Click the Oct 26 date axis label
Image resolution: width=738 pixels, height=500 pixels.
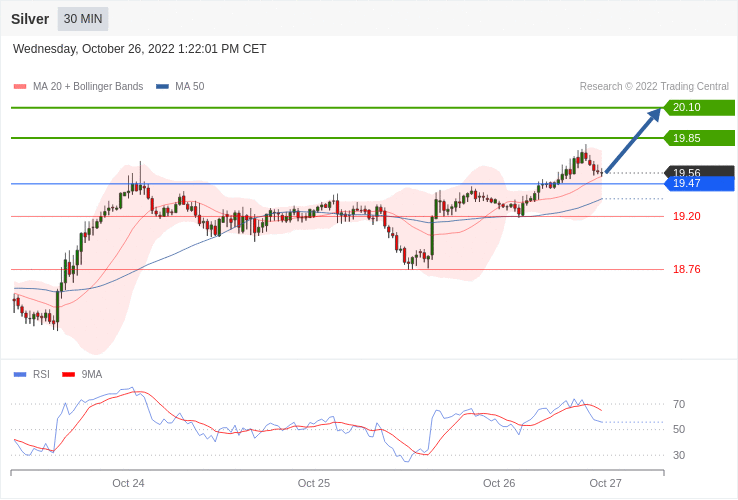click(499, 484)
